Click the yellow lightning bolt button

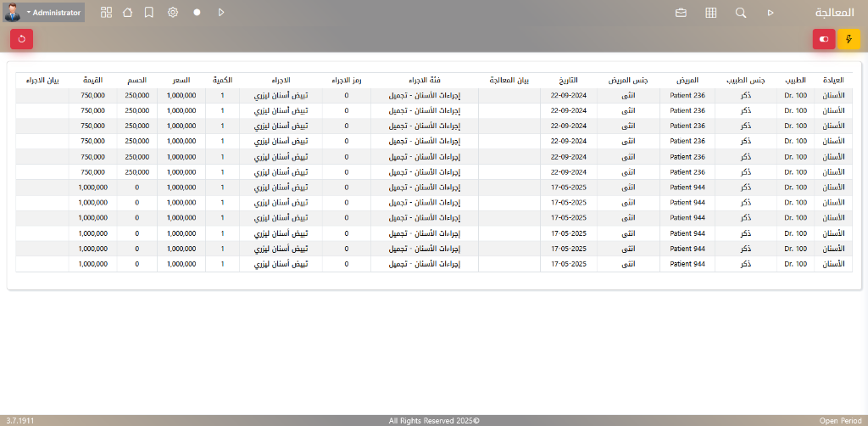click(849, 39)
